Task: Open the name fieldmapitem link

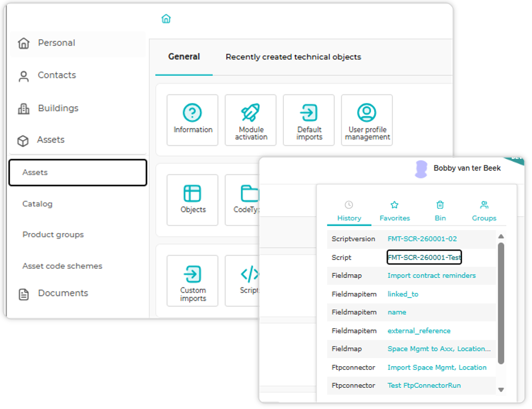Action: 397,312
